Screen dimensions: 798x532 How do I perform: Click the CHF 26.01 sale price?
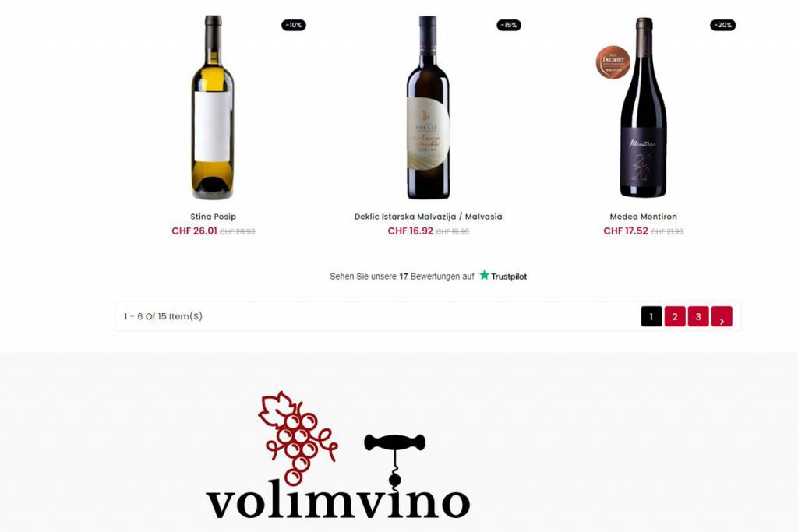(194, 231)
